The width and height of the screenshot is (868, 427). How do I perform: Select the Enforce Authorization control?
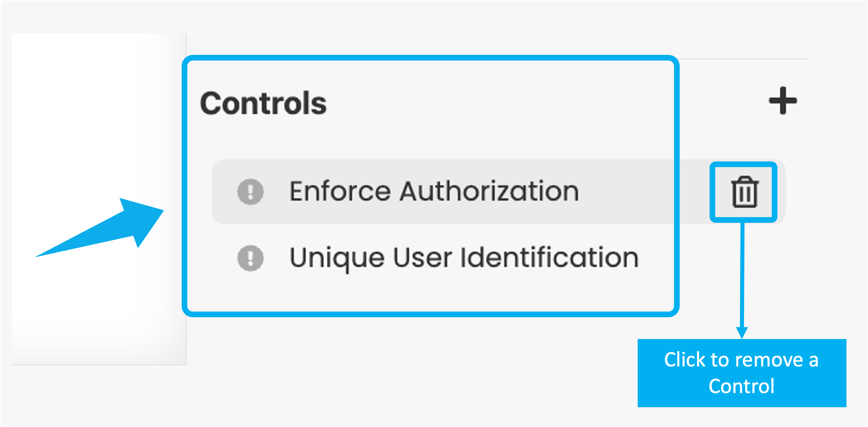(x=434, y=191)
